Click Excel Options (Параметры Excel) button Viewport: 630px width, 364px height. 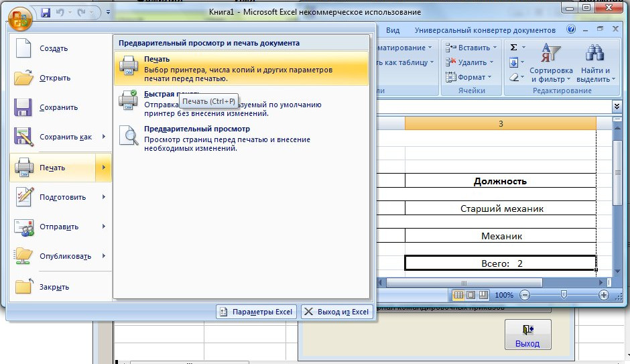(x=256, y=312)
